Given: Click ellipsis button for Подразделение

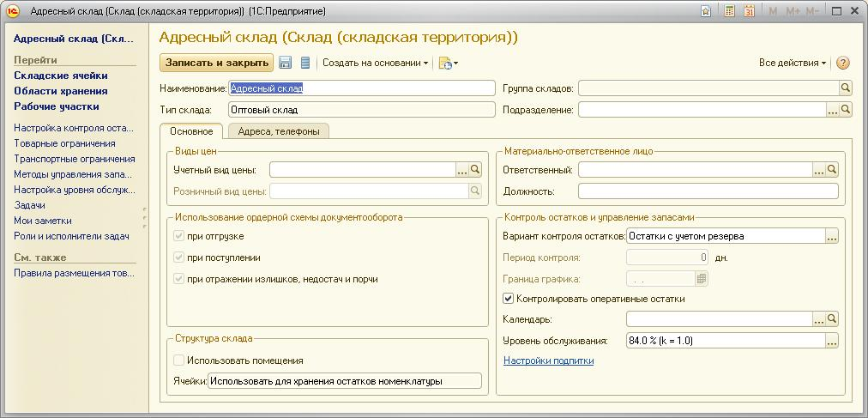Looking at the screenshot, I should pyautogui.click(x=833, y=110).
